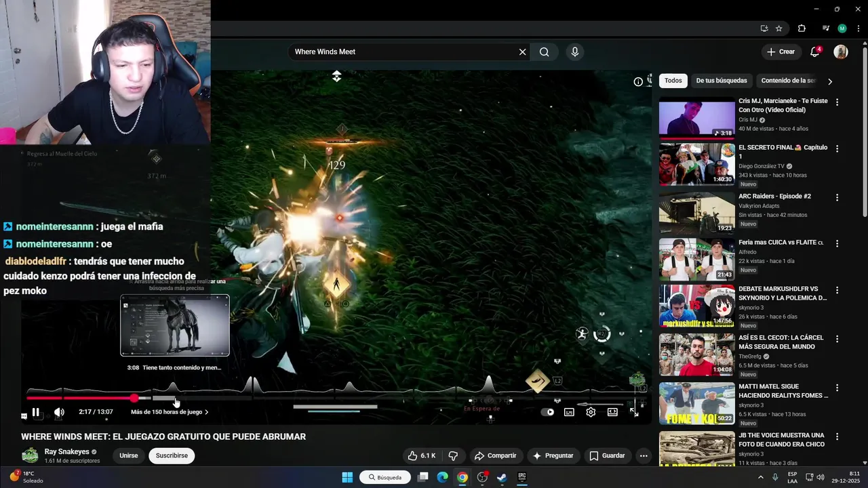Like the video (6.1 K)
Image resolution: width=868 pixels, height=488 pixels.
421,455
